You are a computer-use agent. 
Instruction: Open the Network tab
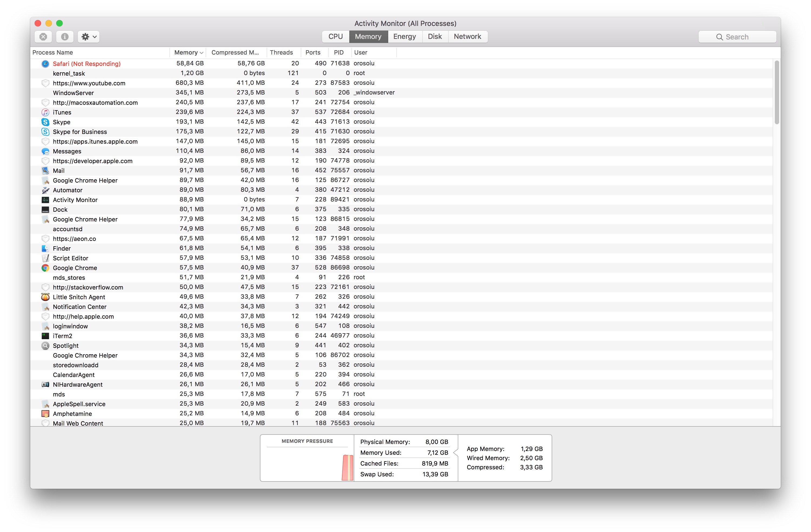468,36
